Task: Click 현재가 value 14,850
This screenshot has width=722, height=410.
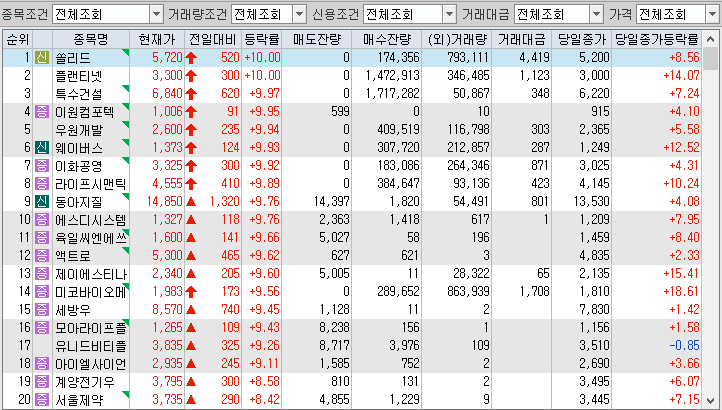Action: click(x=164, y=201)
